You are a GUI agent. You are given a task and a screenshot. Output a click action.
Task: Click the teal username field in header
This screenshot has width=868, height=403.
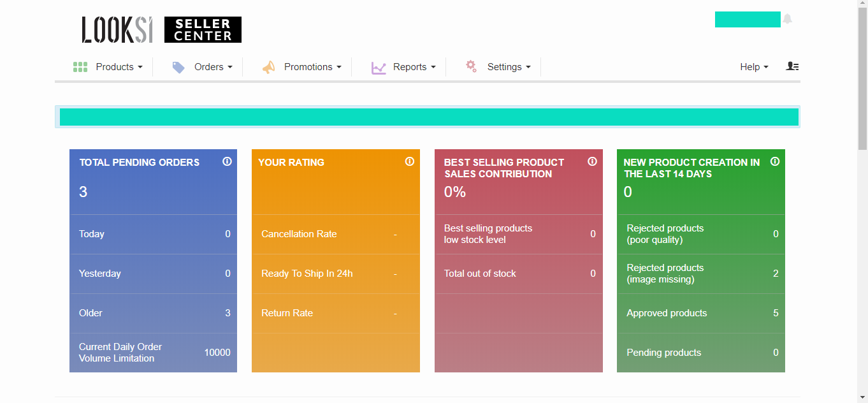click(x=748, y=19)
